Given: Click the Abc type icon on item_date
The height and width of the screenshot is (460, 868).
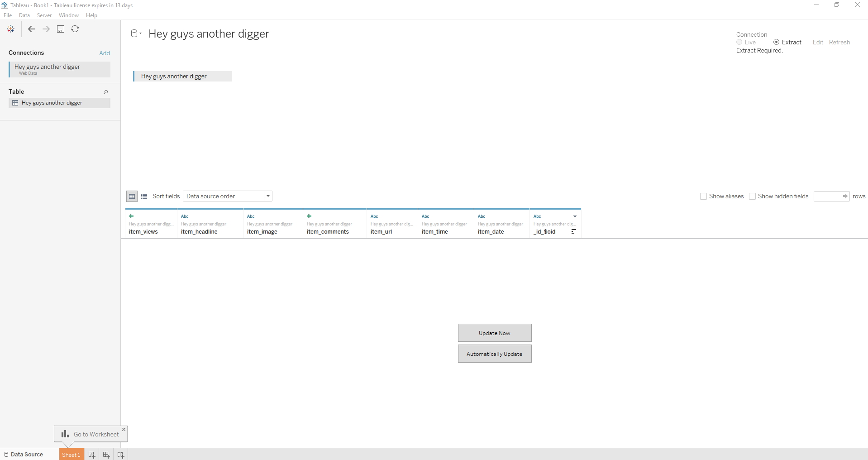Looking at the screenshot, I should tap(482, 216).
